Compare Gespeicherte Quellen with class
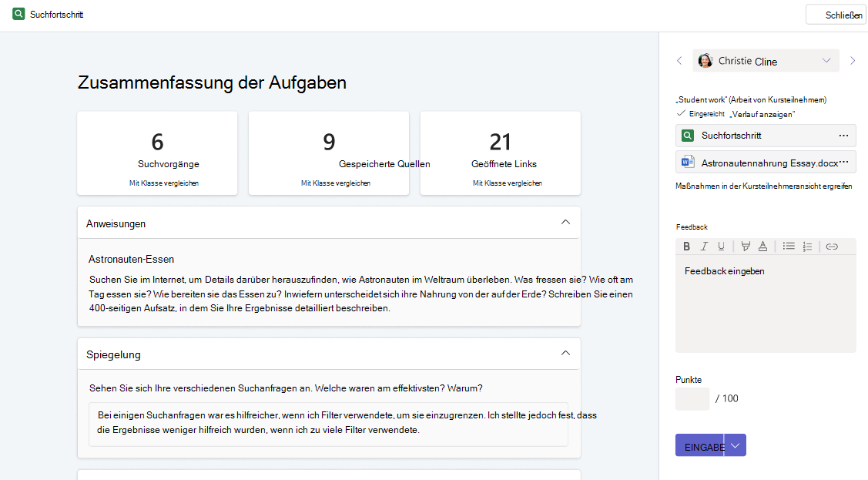Image resolution: width=868 pixels, height=480 pixels. [336, 183]
